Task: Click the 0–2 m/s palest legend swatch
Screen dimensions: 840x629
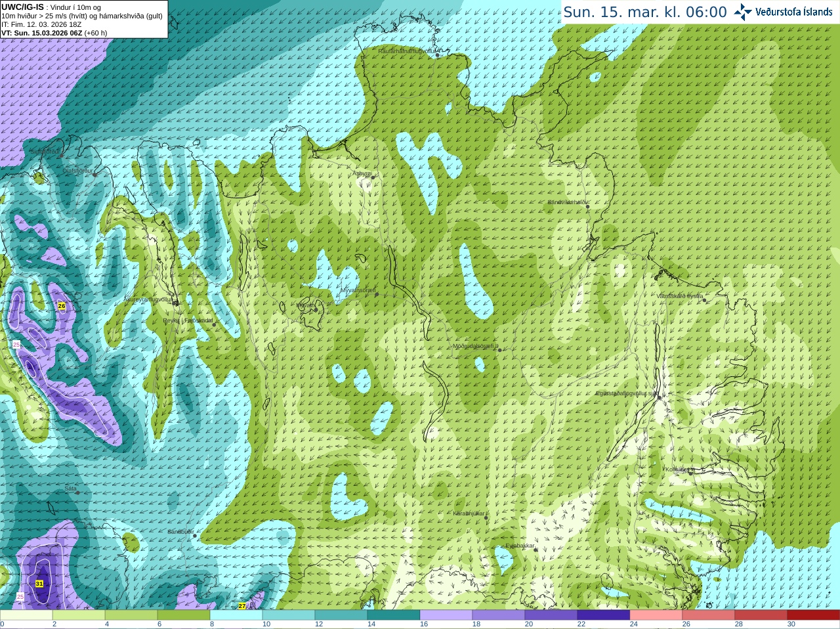Action: coord(26,615)
